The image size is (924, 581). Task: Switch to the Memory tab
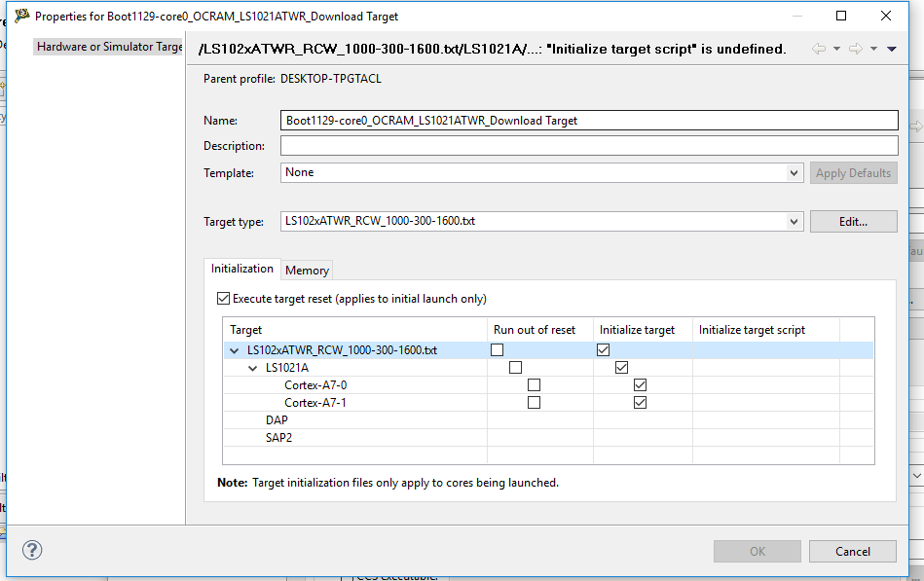[x=307, y=270]
